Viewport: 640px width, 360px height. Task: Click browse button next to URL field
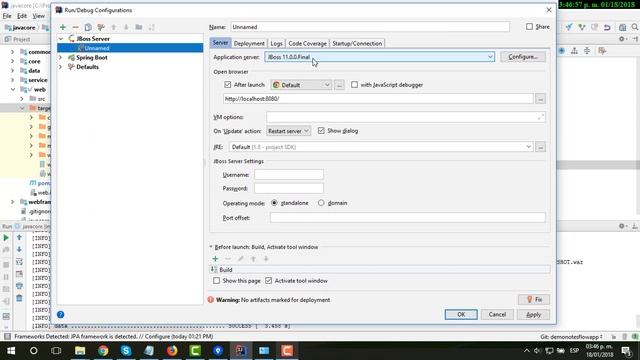(x=540, y=99)
